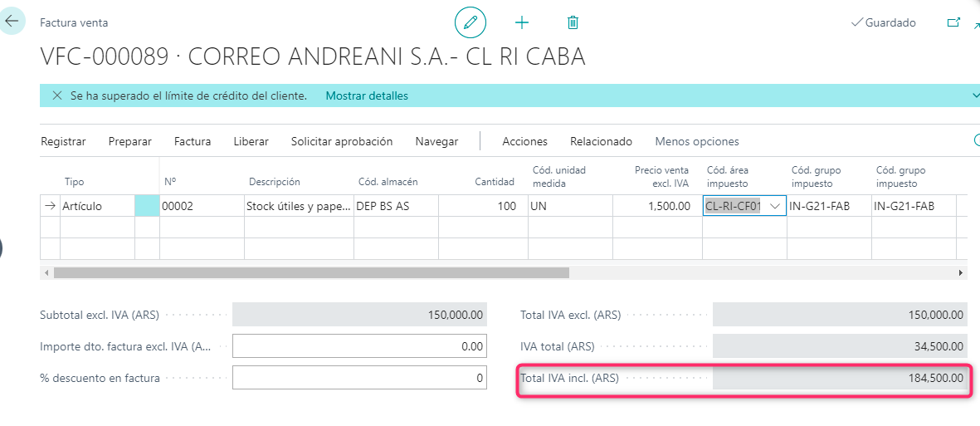Click Subtotal excl. IVA value 150,000.00

click(x=359, y=315)
